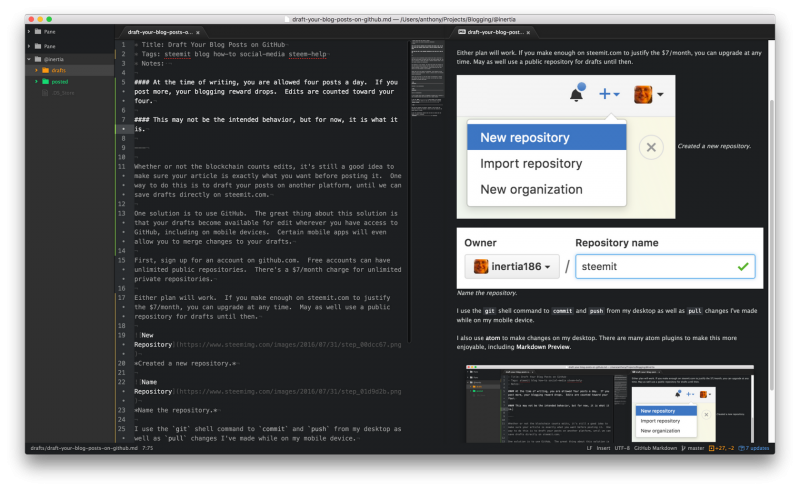The width and height of the screenshot is (800, 490).
Task: Click the underlined word steem-help in Tags line
Action: 307,54
